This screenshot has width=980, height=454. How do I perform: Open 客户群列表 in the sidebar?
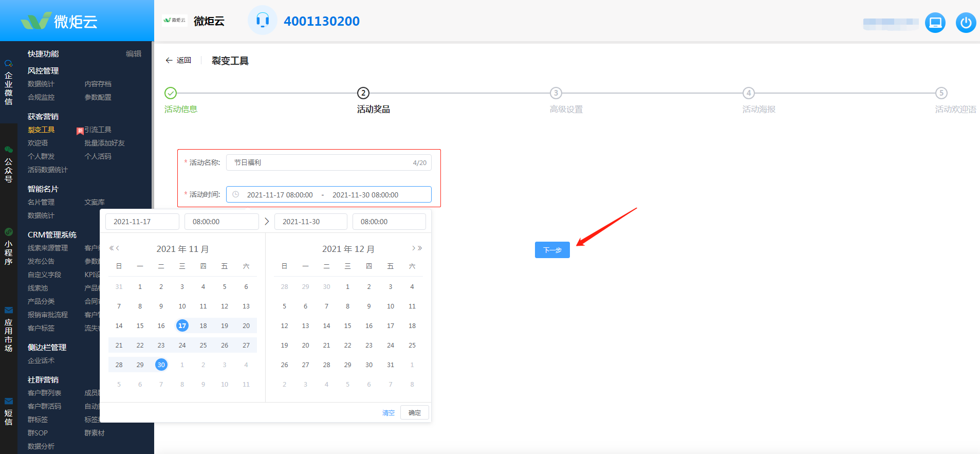(44, 393)
